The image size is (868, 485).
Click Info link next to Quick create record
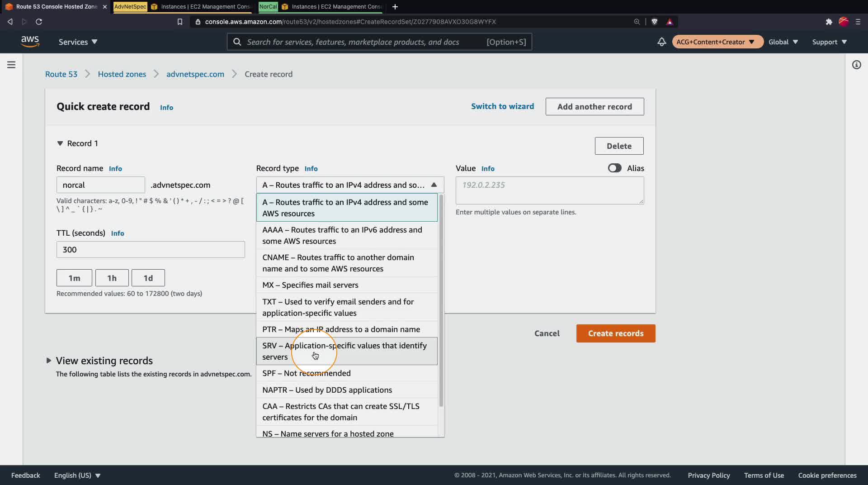coord(166,108)
